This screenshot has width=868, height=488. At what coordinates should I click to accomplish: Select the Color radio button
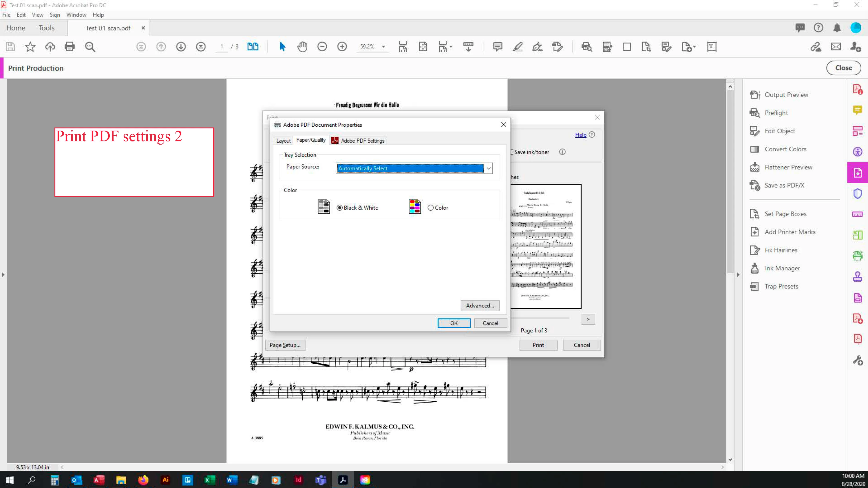tap(430, 208)
